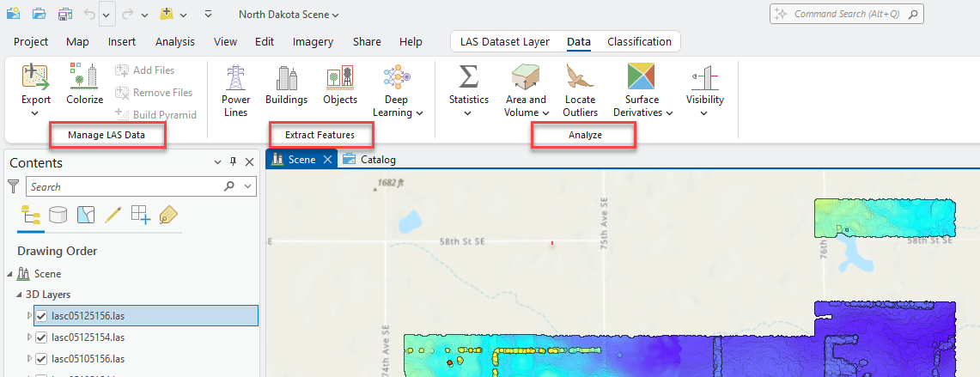Click the Locate Outliers tool
This screenshot has width=980, height=377.
[x=581, y=77]
